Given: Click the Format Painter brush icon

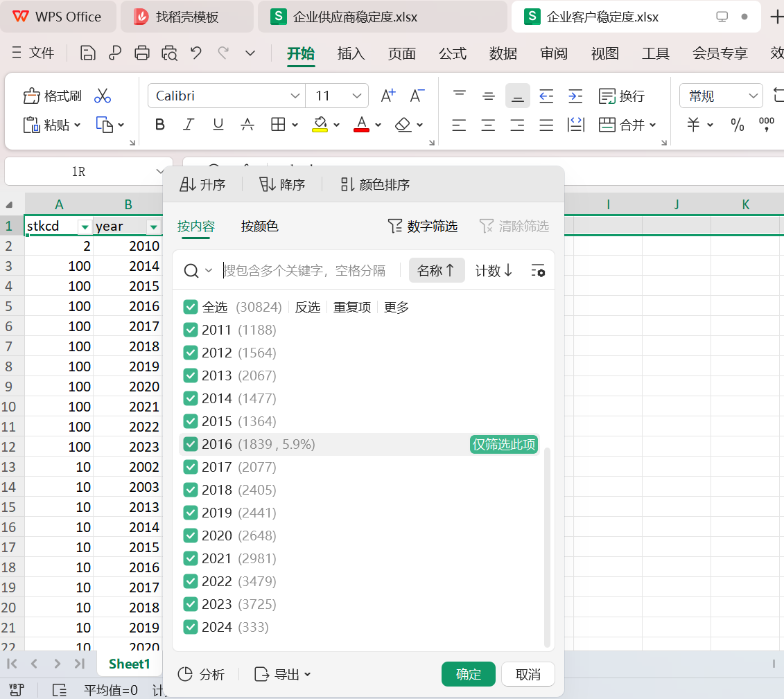Looking at the screenshot, I should tap(32, 96).
